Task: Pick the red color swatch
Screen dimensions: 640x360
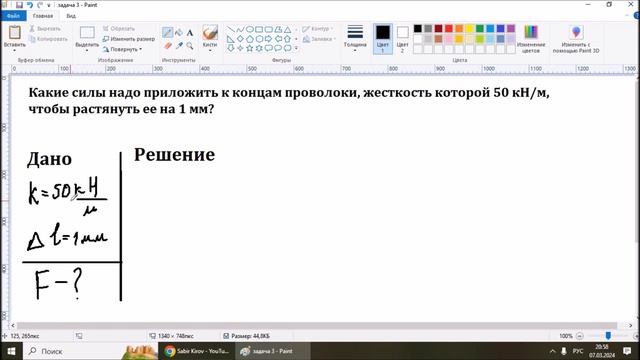Action: pos(449,29)
